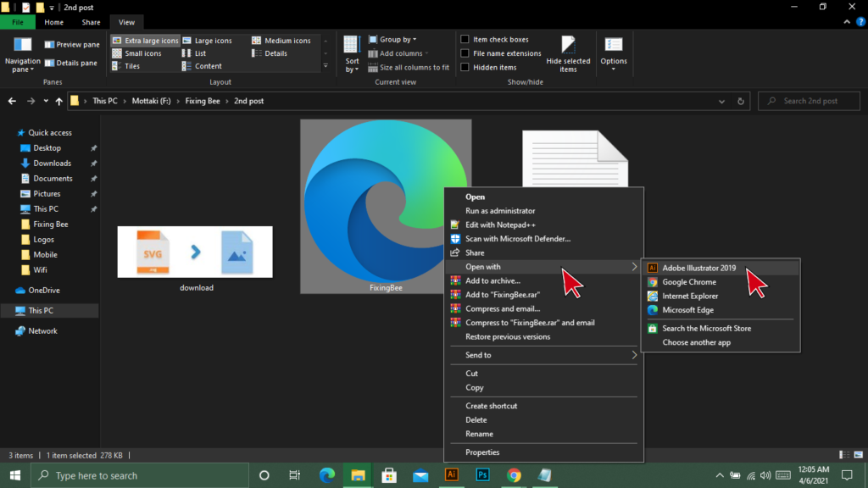Open the File Explorer help

pyautogui.click(x=860, y=22)
